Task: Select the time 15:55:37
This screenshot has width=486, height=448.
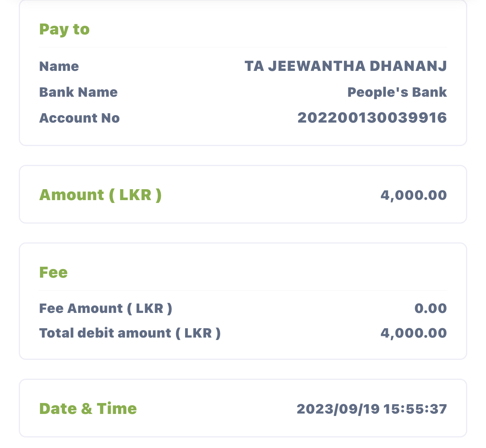Action: point(415,409)
